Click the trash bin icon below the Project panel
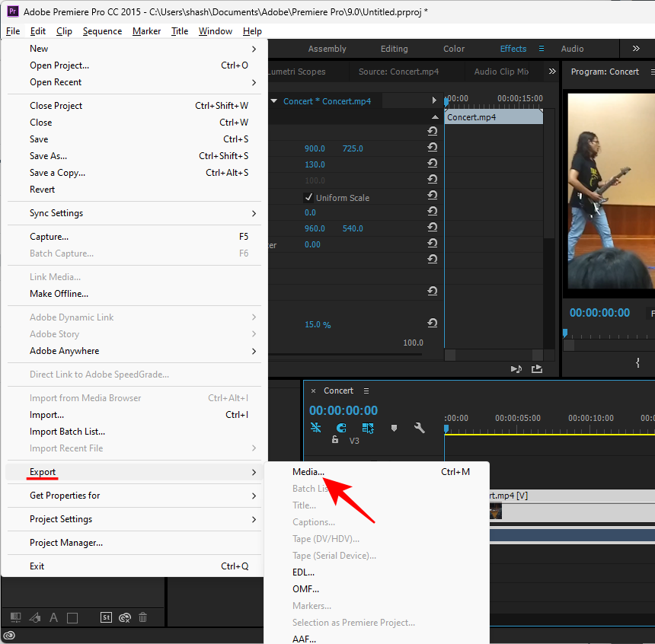The image size is (655, 644). (x=142, y=617)
